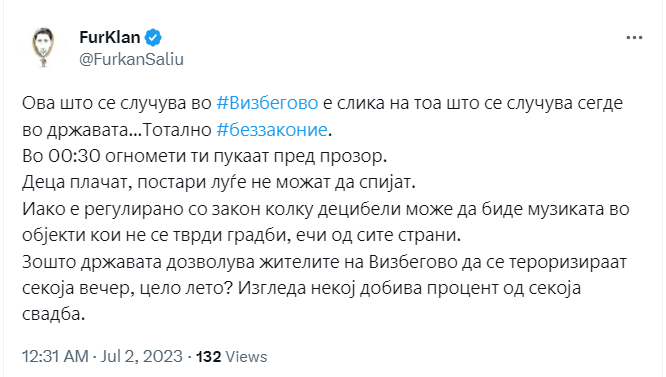This screenshot has height=377, width=666.
Task: Open the @FurkanSaliu handle link
Action: pos(131,59)
